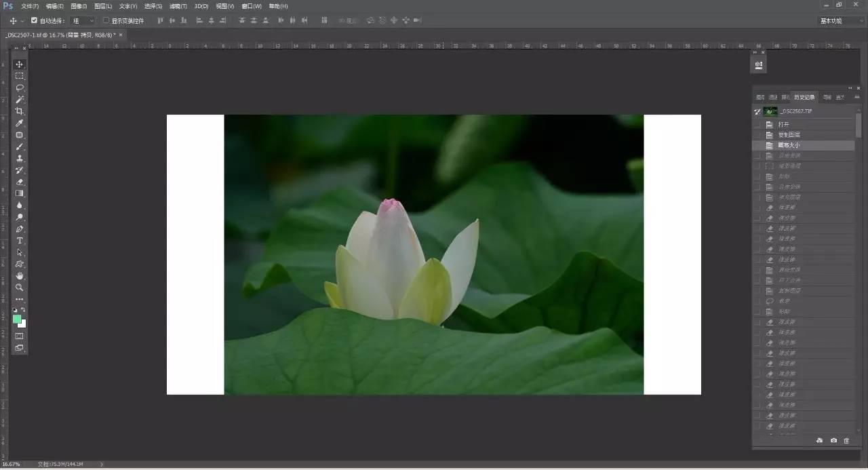Open the 基本功能 workspace dropdown
The height and width of the screenshot is (470, 868).
pyautogui.click(x=840, y=21)
